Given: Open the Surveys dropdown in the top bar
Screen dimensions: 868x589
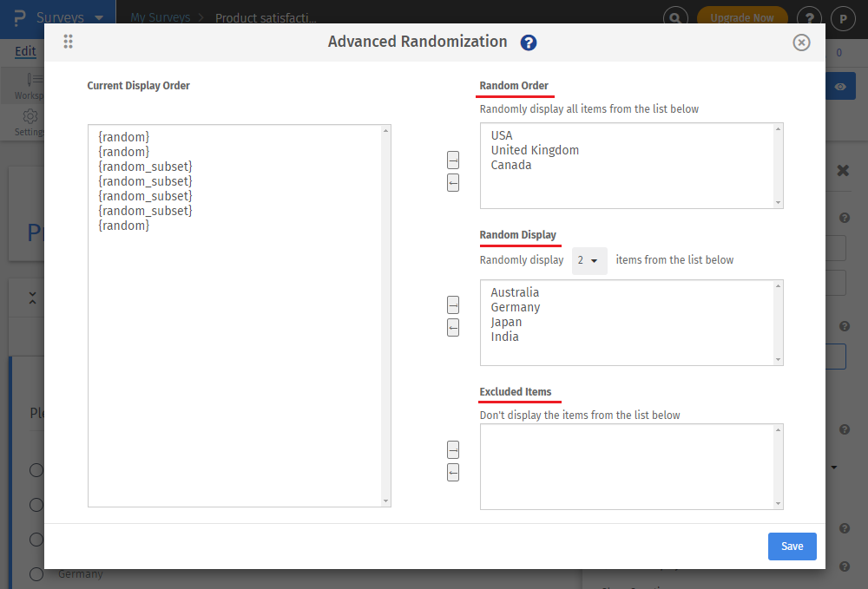Looking at the screenshot, I should point(102,17).
